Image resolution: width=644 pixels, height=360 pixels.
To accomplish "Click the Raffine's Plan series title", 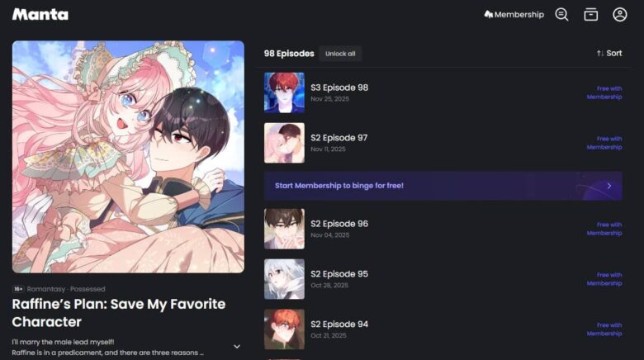I will pos(119,313).
